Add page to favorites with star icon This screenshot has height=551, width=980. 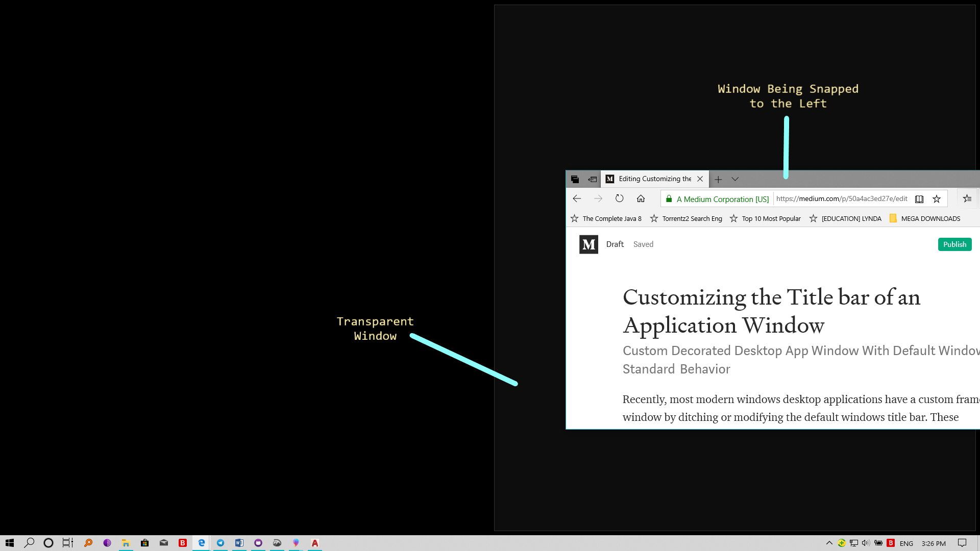click(937, 199)
